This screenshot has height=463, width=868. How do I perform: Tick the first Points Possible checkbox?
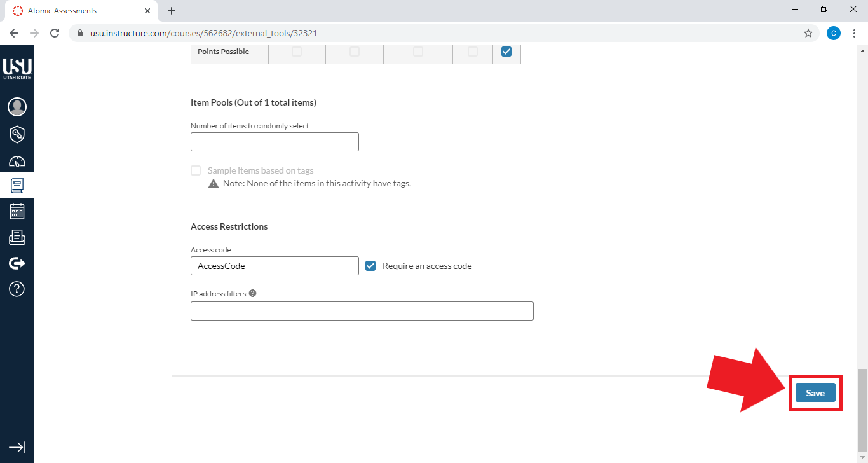click(297, 52)
